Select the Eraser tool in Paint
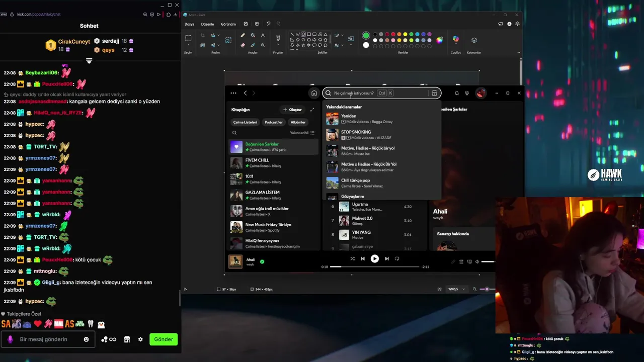 pyautogui.click(x=243, y=45)
